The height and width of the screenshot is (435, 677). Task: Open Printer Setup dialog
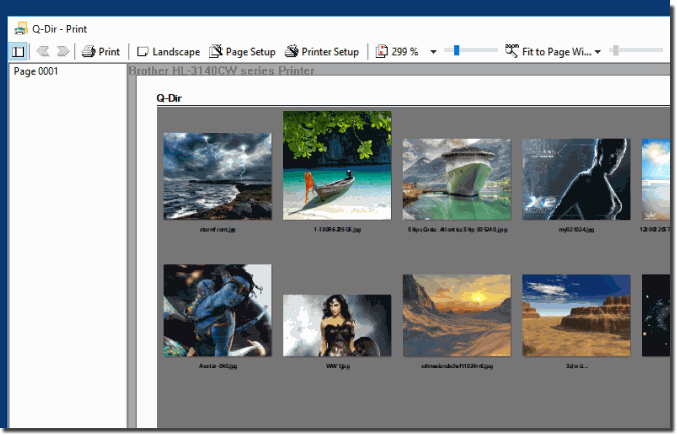322,52
